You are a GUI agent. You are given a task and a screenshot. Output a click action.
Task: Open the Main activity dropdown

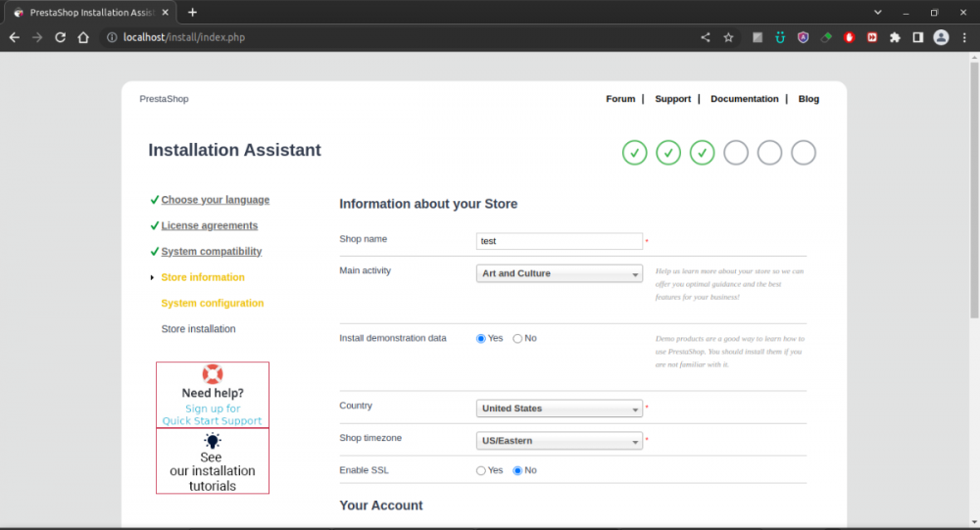pos(559,274)
